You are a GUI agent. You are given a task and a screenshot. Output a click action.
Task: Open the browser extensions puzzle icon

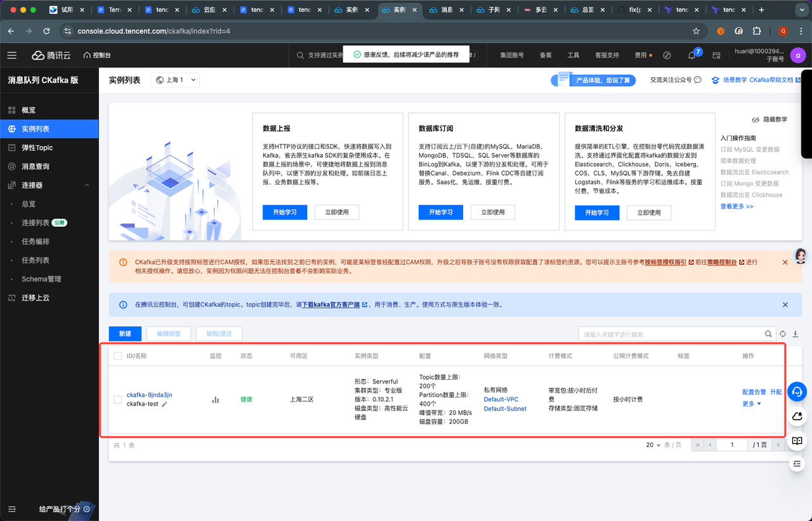click(x=757, y=30)
